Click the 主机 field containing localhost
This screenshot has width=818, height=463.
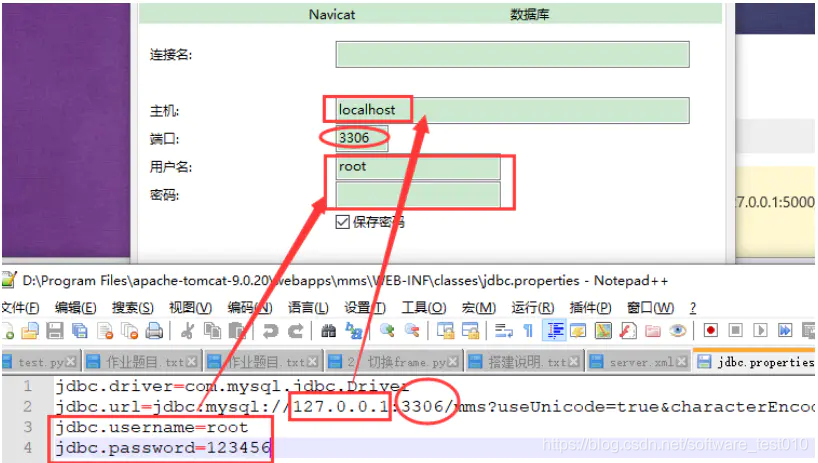[512, 110]
